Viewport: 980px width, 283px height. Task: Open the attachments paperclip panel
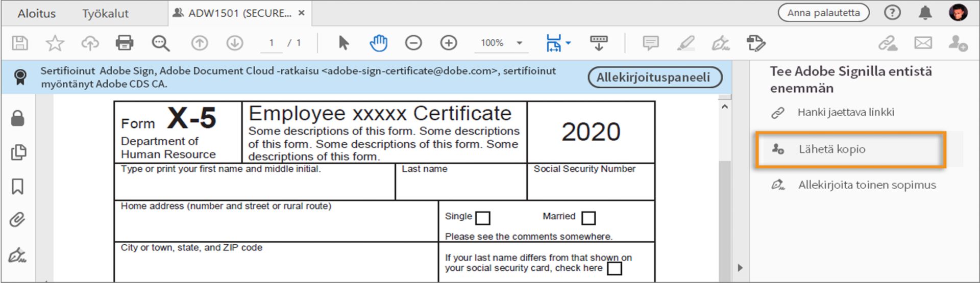point(17,220)
